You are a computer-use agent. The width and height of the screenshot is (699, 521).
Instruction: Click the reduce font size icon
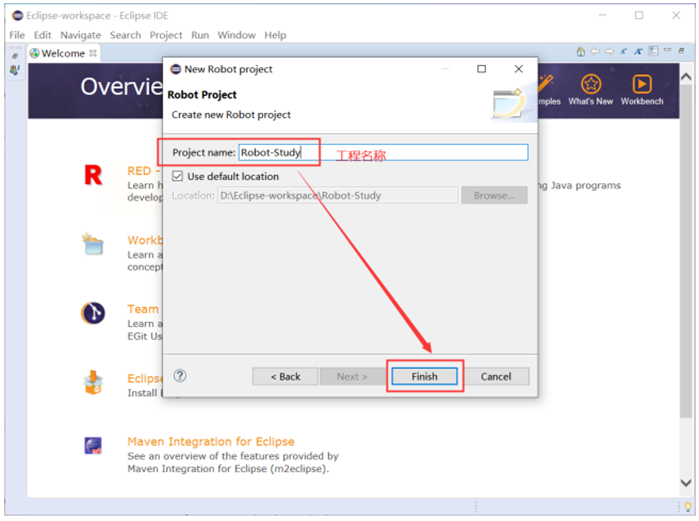point(623,51)
